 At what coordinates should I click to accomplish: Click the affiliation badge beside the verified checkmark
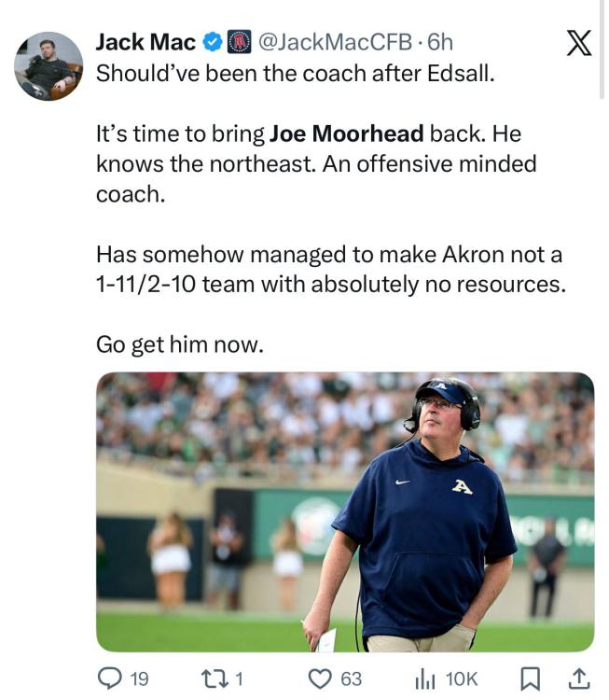pyautogui.click(x=240, y=42)
